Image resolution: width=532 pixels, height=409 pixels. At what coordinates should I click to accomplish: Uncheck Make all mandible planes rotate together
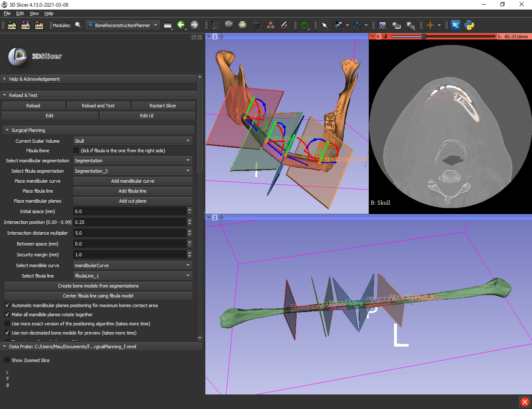point(7,315)
